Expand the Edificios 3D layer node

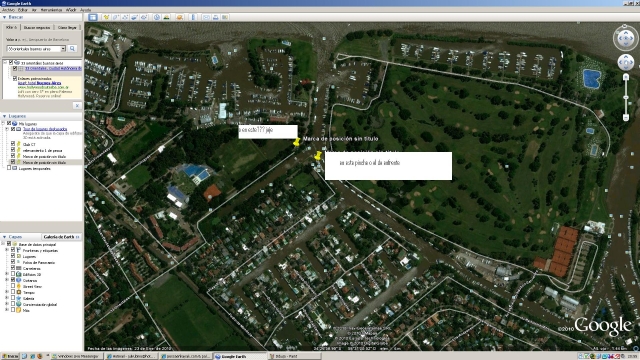click(x=7, y=274)
